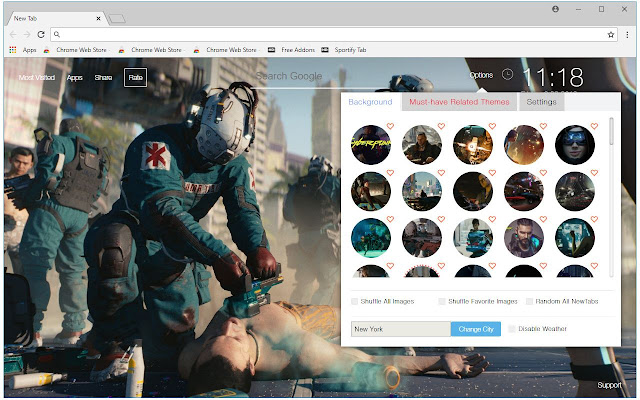Open the Share menu
Image resolution: width=640 pixels, height=400 pixels.
tap(103, 78)
